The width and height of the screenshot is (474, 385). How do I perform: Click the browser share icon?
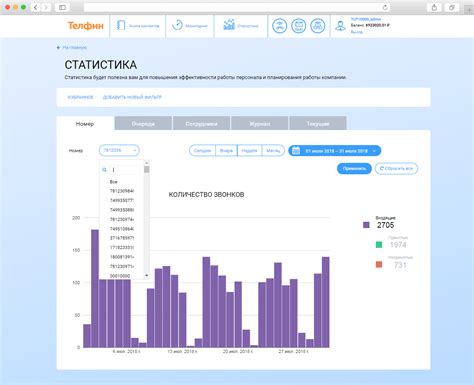434,7
